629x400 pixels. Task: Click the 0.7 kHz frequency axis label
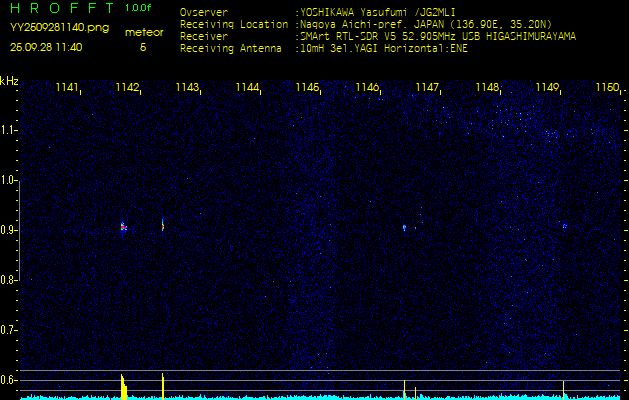pyautogui.click(x=9, y=330)
